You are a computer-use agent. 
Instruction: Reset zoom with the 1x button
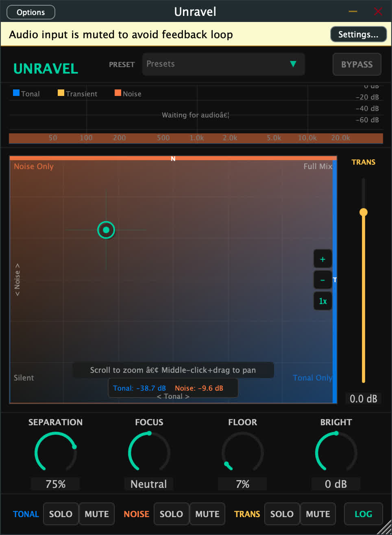tap(322, 301)
